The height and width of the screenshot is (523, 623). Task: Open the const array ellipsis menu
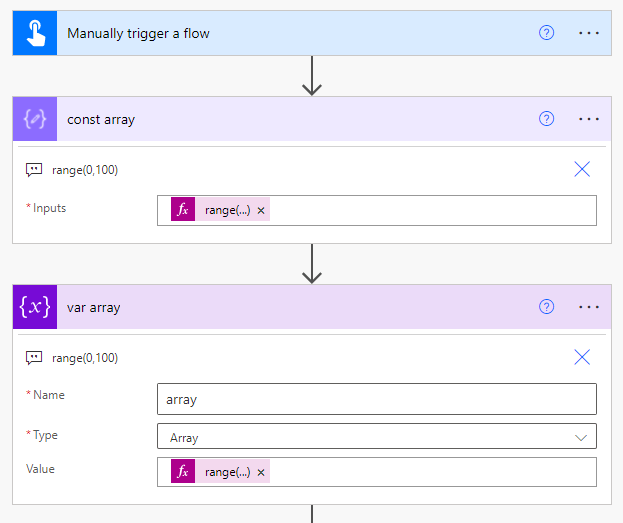[x=589, y=119]
